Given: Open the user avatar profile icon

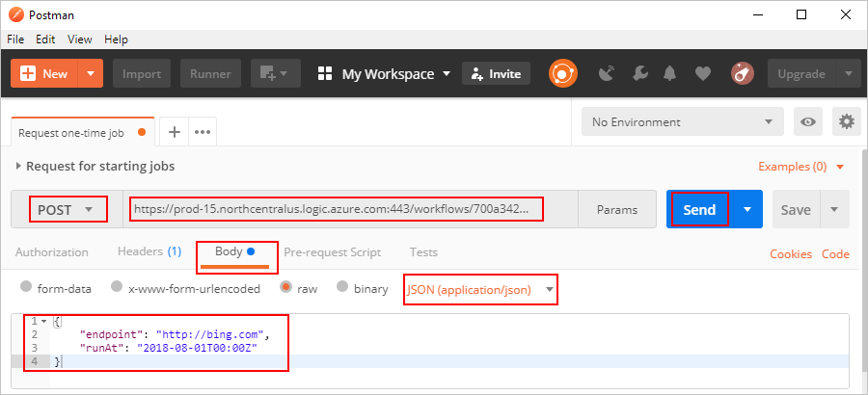Looking at the screenshot, I should pyautogui.click(x=743, y=73).
